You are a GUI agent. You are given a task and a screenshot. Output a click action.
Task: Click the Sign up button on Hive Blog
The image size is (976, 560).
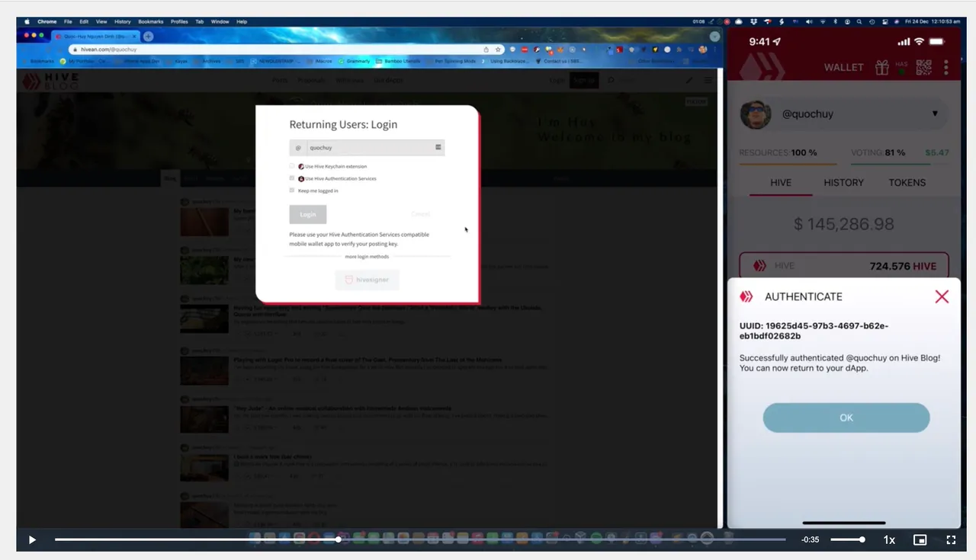coord(584,80)
